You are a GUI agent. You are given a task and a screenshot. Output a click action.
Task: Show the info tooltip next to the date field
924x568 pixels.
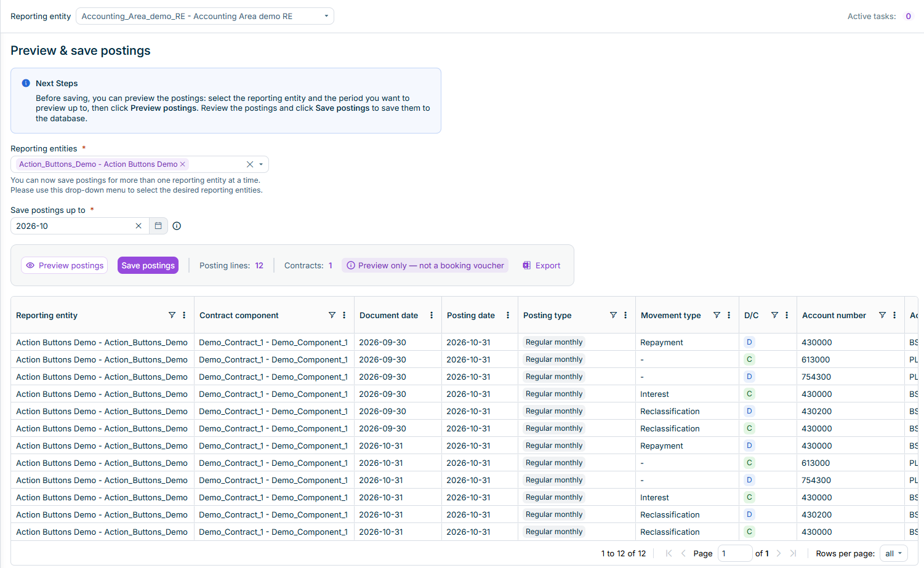[177, 226]
